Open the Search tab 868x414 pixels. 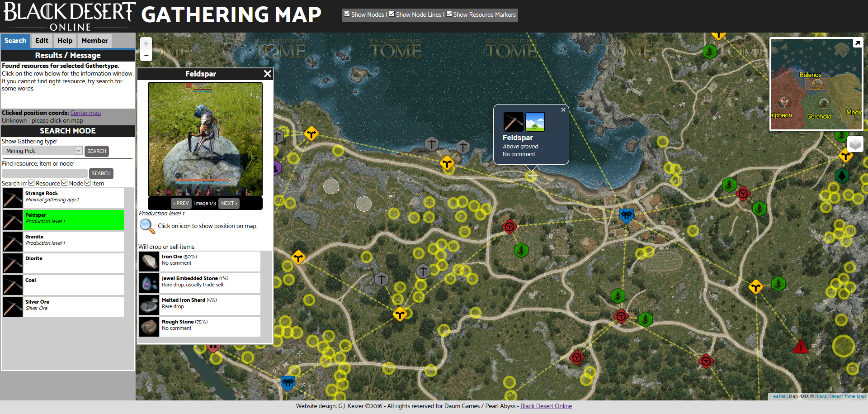tap(15, 41)
